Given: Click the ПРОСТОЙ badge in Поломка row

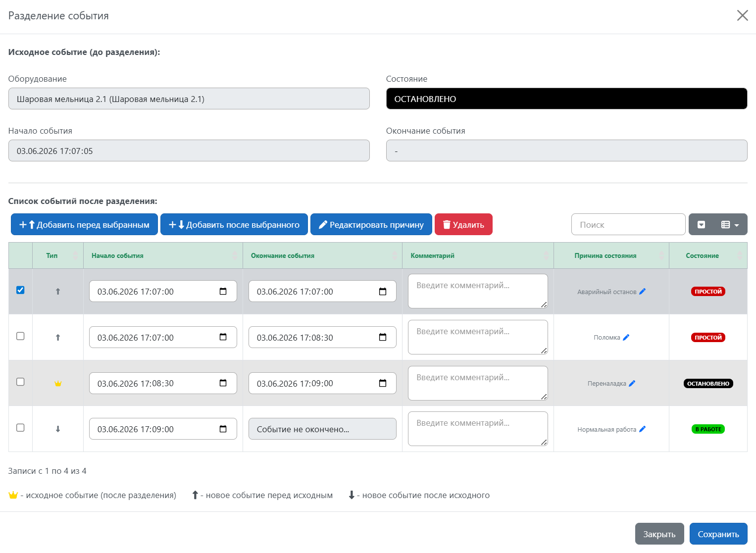Looking at the screenshot, I should point(708,338).
